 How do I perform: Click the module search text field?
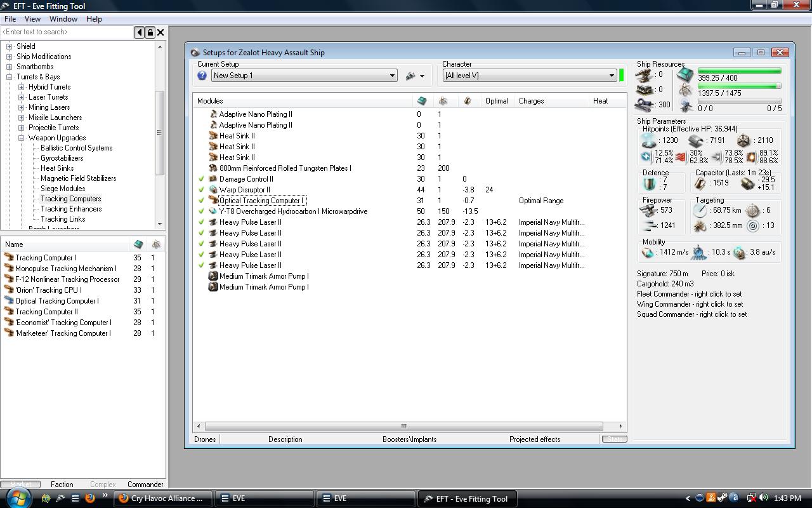click(67, 32)
